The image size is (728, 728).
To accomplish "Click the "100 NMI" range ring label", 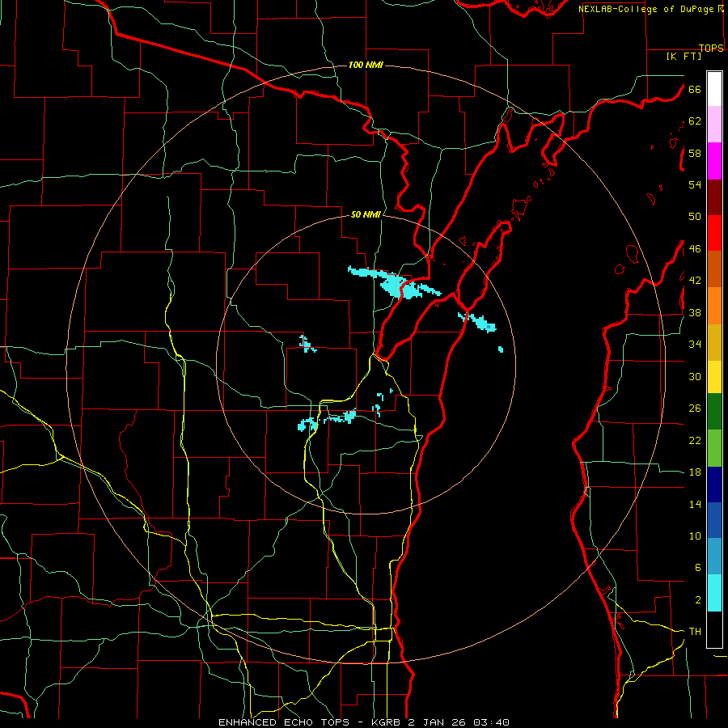I will tap(366, 65).
